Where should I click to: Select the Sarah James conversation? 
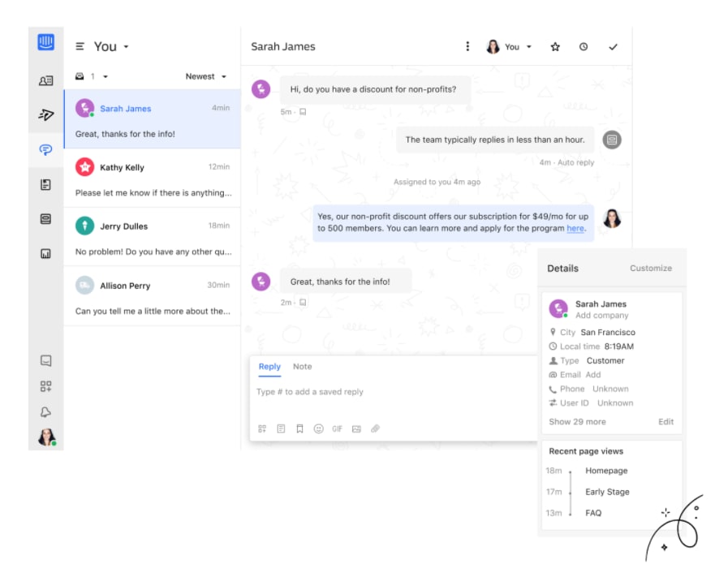coord(153,119)
